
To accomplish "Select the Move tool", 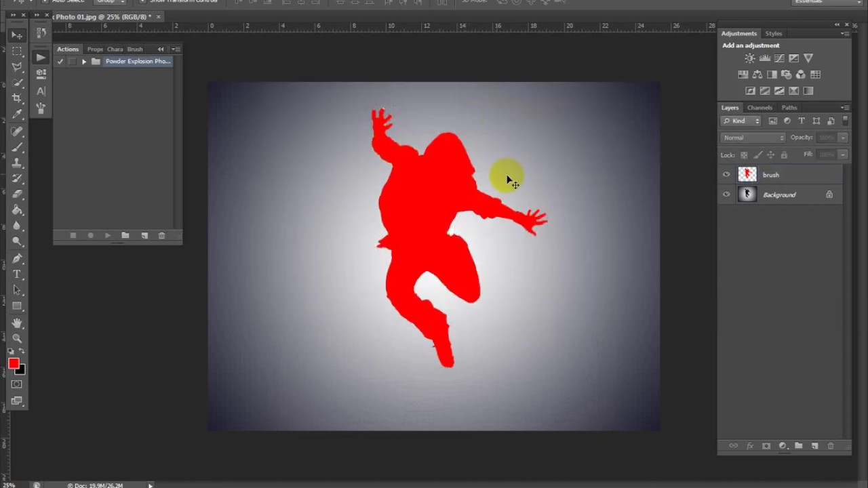I will (17, 35).
